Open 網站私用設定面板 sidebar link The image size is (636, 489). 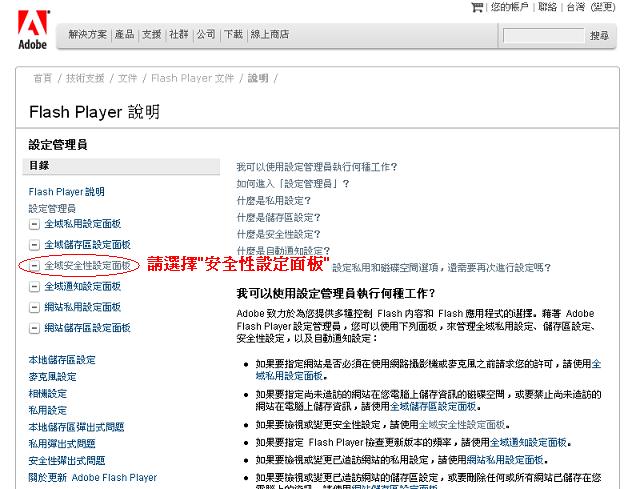(x=83, y=307)
